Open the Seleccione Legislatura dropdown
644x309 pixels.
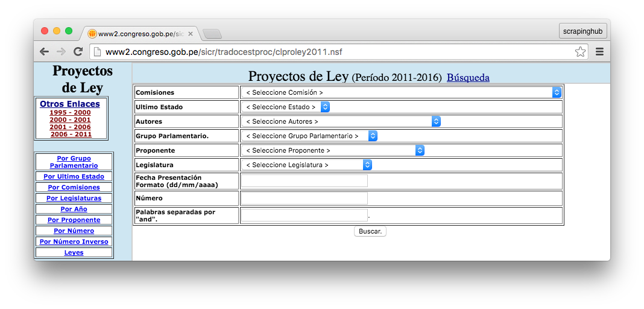pos(306,165)
